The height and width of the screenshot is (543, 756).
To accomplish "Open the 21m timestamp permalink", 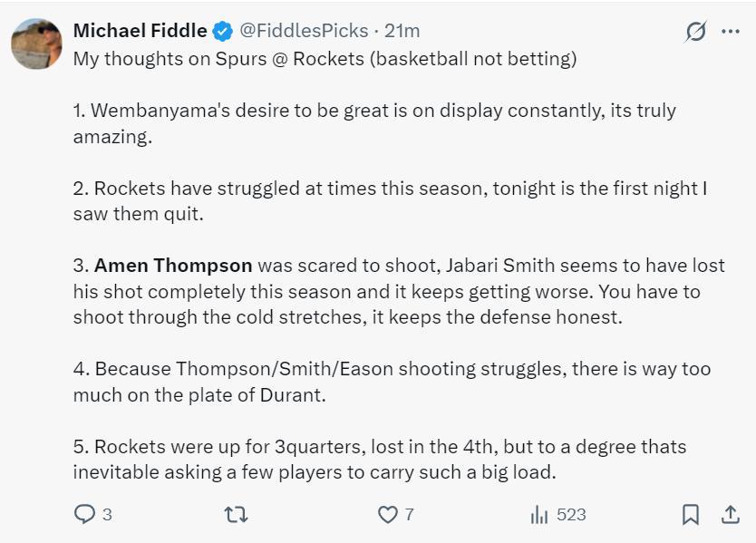I will [x=402, y=31].
